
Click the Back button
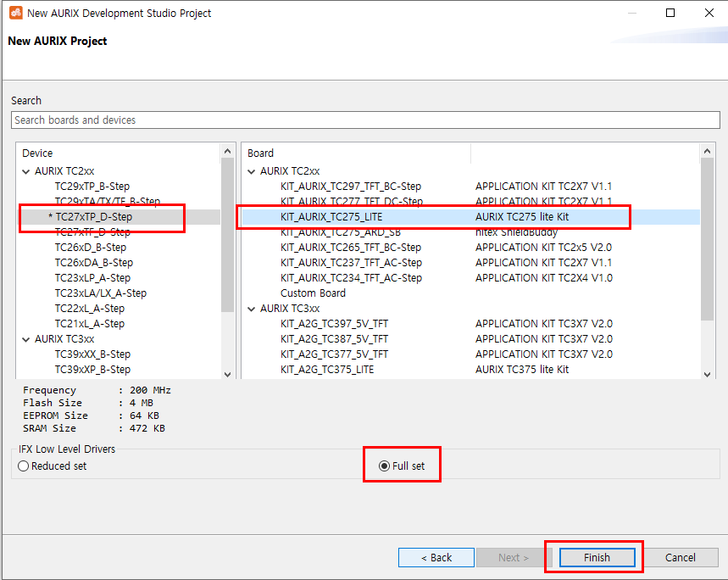pos(436,557)
